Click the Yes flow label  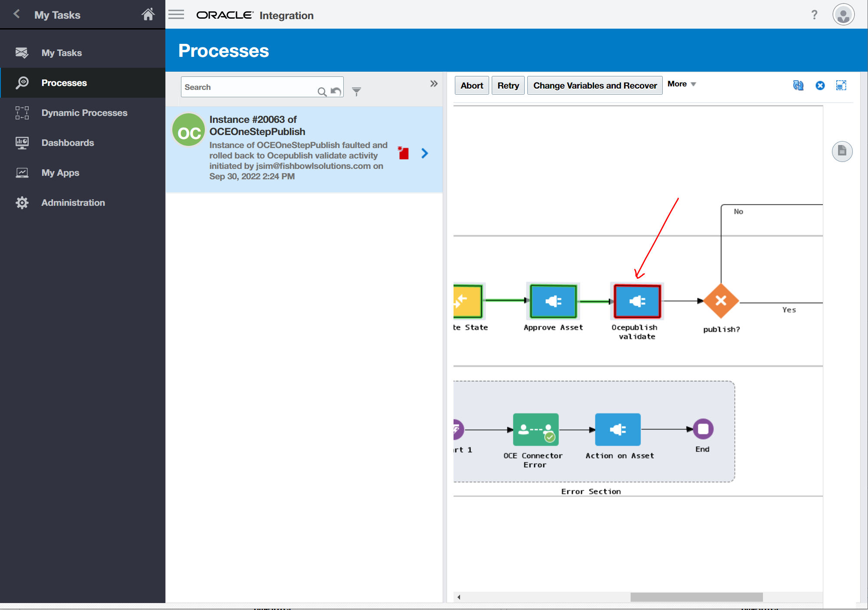(x=789, y=310)
